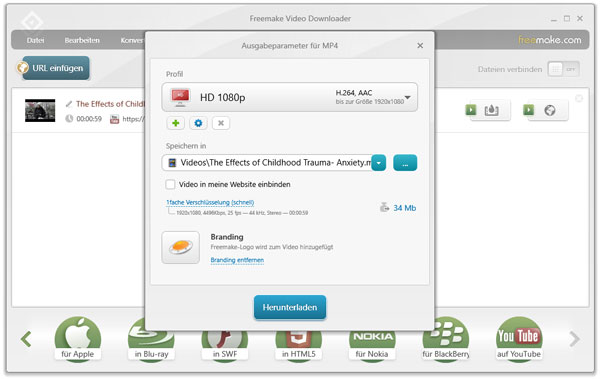Click the https source URL text
Image resolution: width=600 pixels, height=379 pixels.
134,119
